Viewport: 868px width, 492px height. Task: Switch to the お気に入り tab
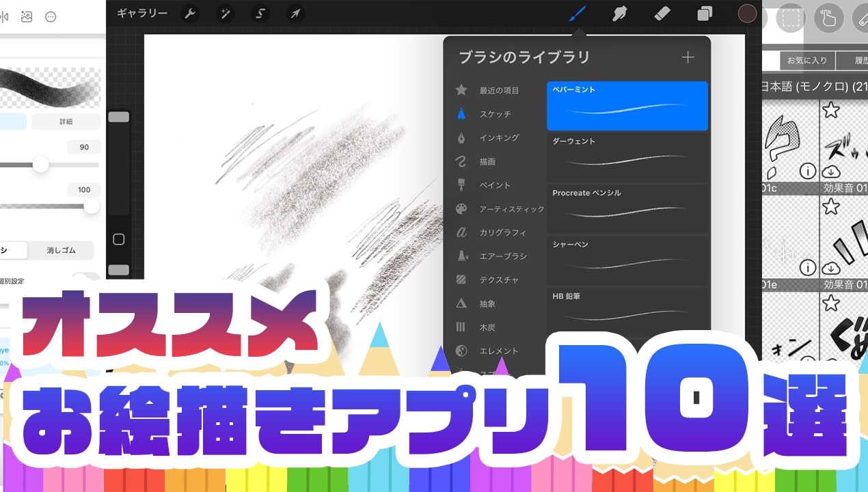(806, 61)
